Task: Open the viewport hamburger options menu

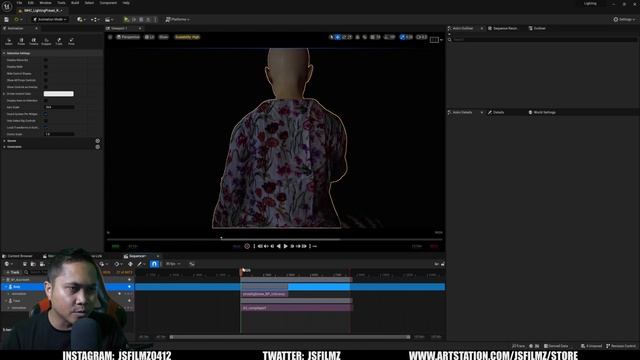Action: coord(110,37)
